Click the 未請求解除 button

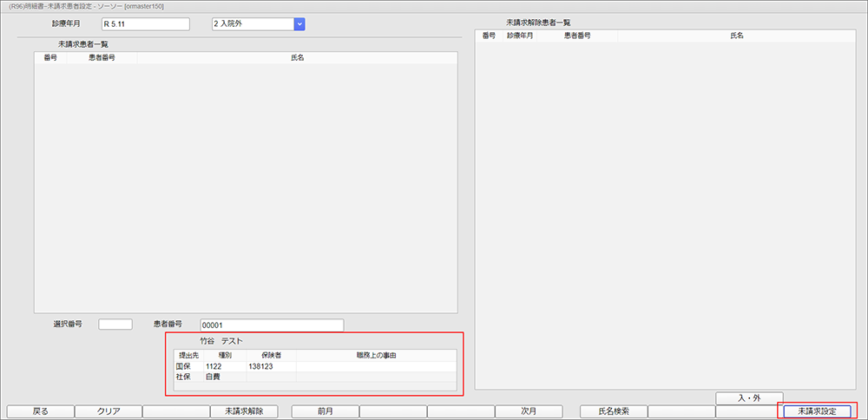[244, 411]
